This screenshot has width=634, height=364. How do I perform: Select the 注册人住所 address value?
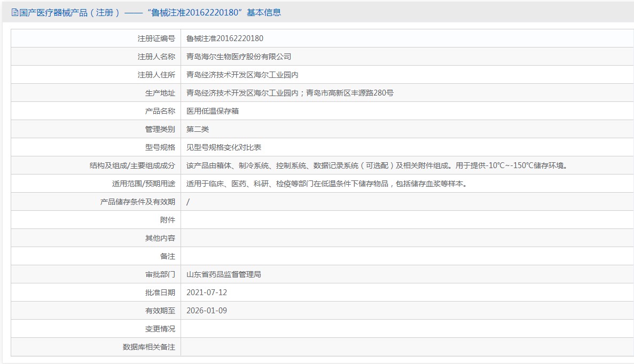click(242, 75)
